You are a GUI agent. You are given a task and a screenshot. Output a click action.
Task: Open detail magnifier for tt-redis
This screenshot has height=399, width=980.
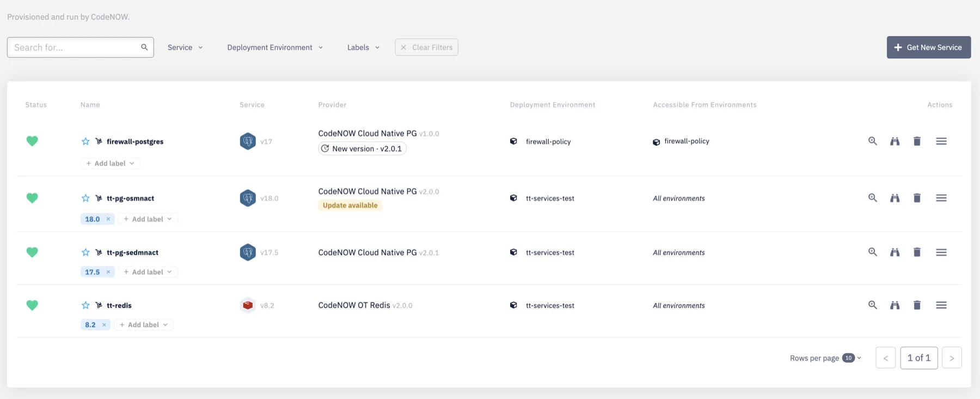[873, 305]
